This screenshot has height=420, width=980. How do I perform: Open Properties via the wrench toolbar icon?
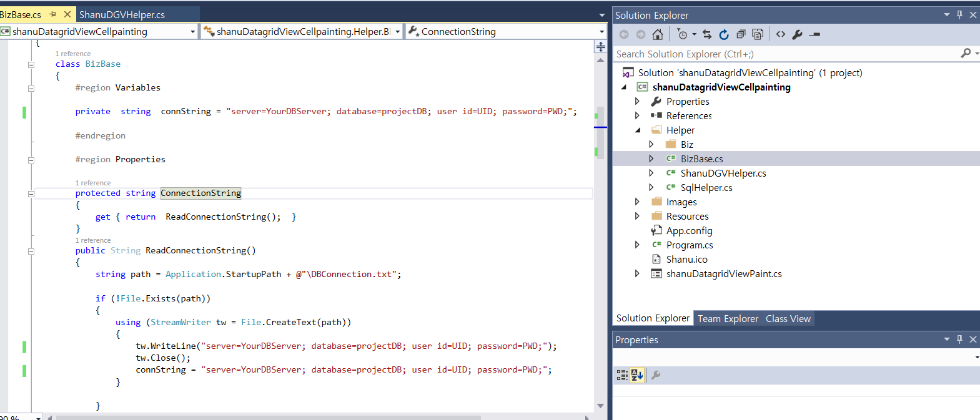coord(798,34)
